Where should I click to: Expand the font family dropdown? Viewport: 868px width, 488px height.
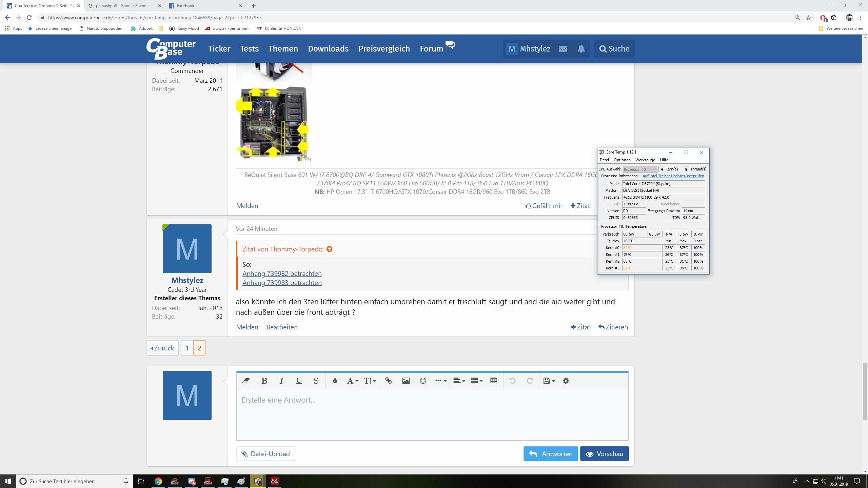click(352, 381)
